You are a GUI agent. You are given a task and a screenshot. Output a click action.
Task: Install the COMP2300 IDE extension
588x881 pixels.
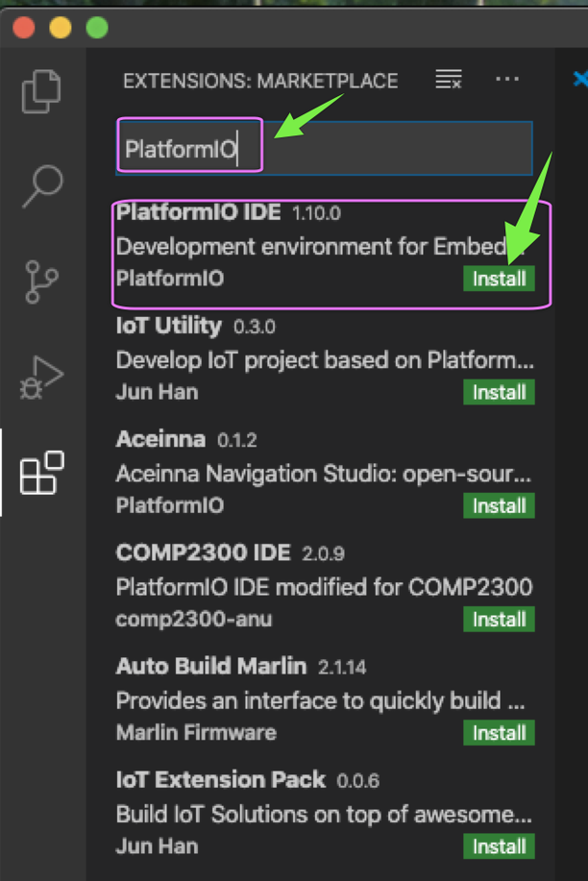(499, 619)
